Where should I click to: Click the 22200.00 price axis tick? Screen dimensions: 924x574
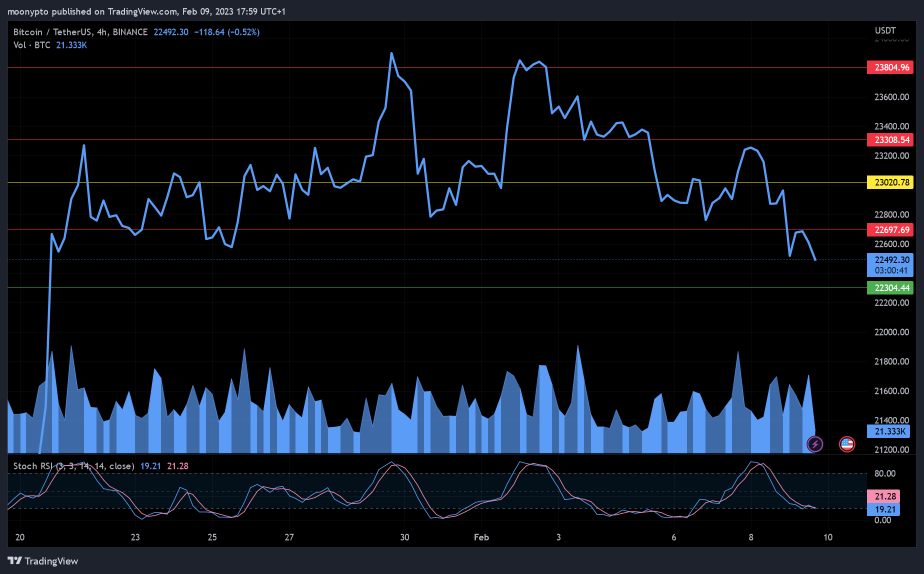click(891, 303)
